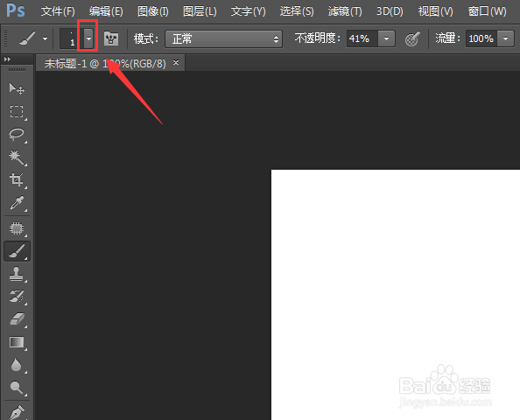Select the History Brush tool

tap(17, 297)
